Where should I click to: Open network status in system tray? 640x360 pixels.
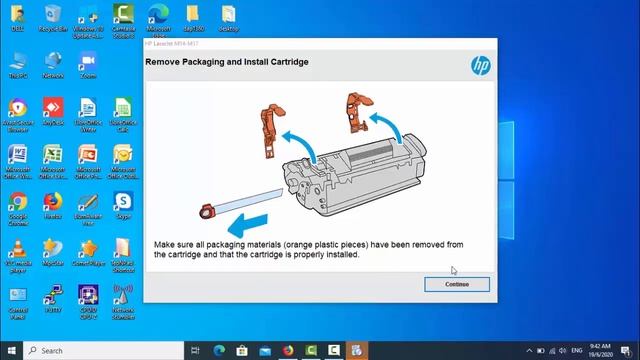pos(552,351)
